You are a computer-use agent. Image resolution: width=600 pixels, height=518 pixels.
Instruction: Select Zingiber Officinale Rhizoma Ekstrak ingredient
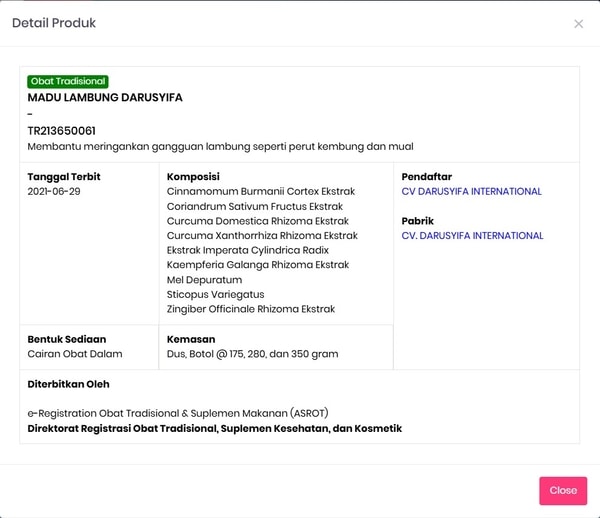(251, 310)
